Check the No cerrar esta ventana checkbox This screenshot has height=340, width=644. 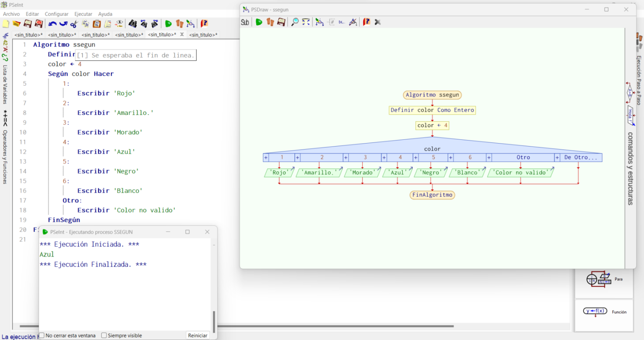click(41, 335)
